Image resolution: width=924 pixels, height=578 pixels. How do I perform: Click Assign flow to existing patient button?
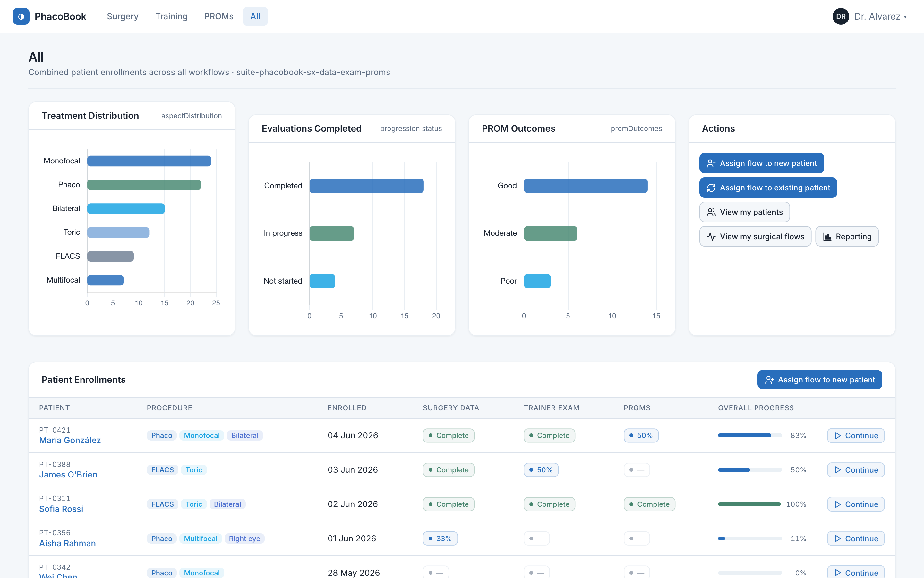click(768, 188)
